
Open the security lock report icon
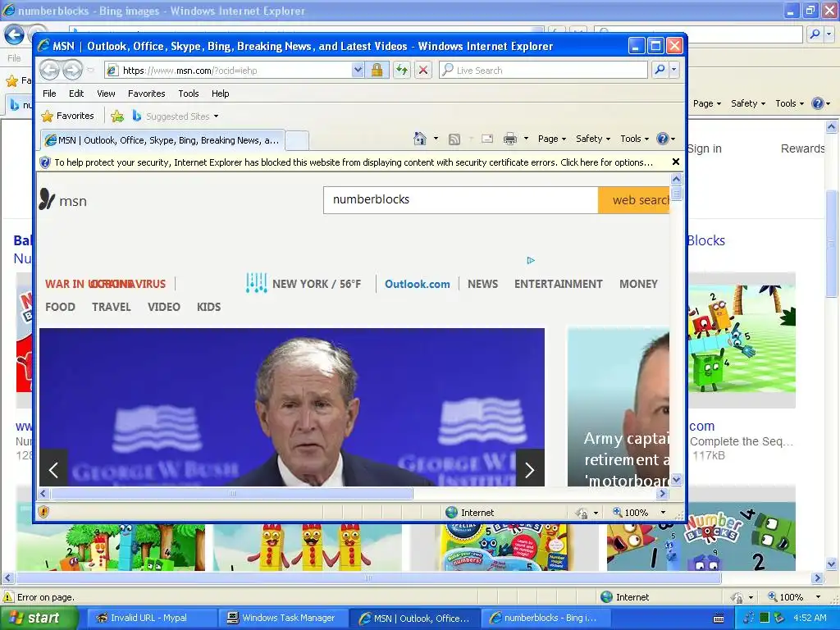pos(377,71)
